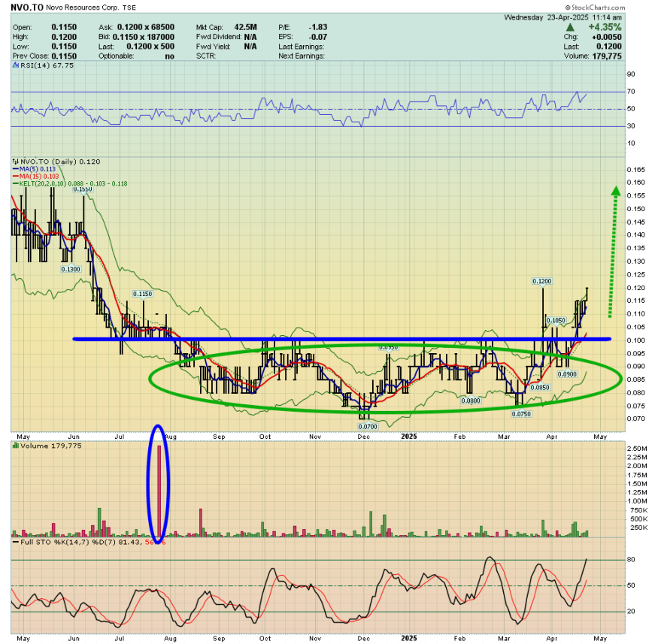Click the 0.165 tick on price axis
This screenshot has height=644, width=658.
pos(635,170)
